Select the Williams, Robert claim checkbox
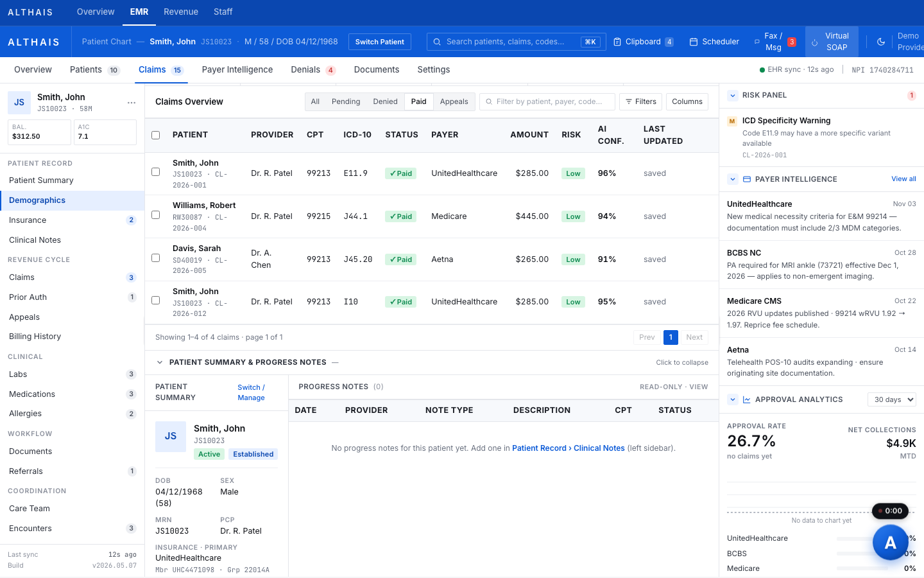This screenshot has height=578, width=924. [x=155, y=215]
